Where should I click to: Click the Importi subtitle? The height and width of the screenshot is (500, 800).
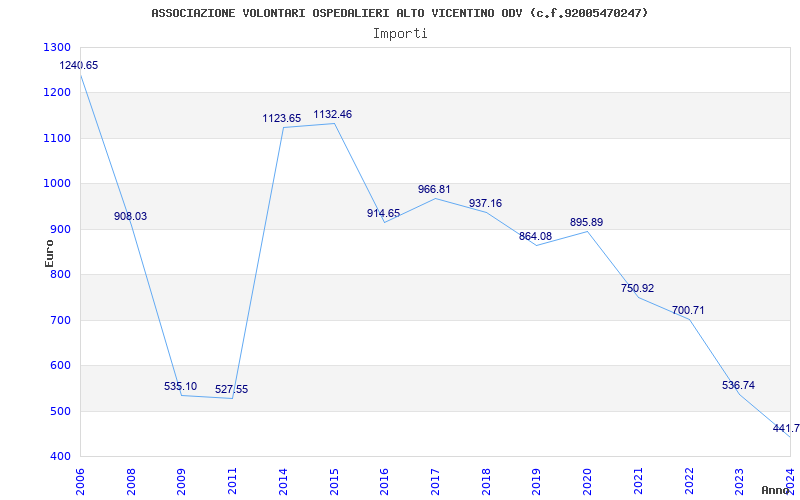pyautogui.click(x=400, y=34)
